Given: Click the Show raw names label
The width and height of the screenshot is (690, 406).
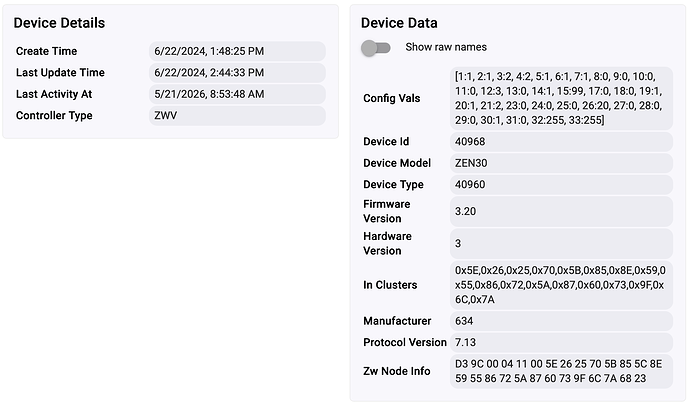Looking at the screenshot, I should click(446, 47).
